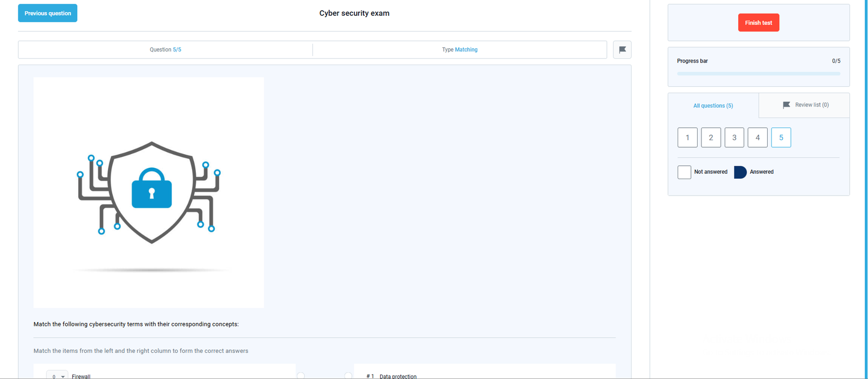Click the Answered legend indicator

pyautogui.click(x=740, y=172)
